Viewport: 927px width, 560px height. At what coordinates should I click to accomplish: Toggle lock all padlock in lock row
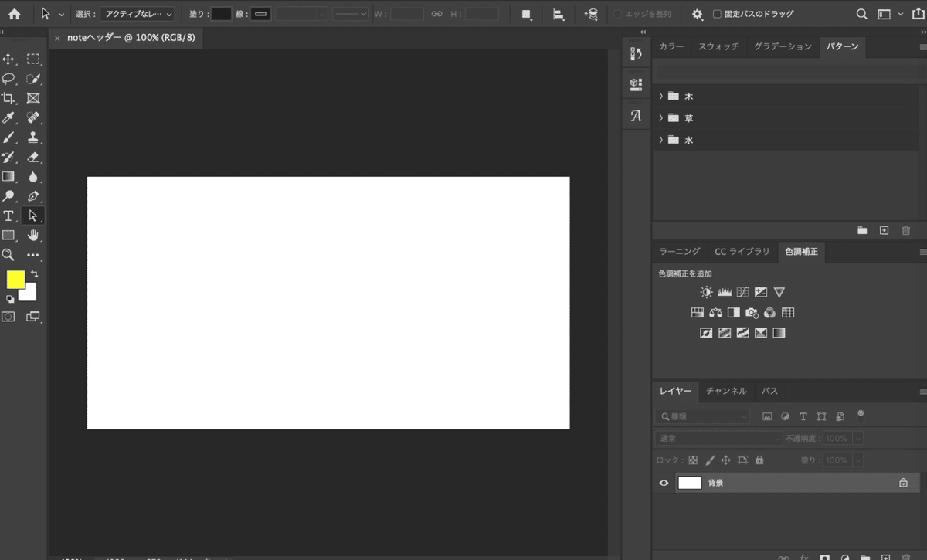759,460
